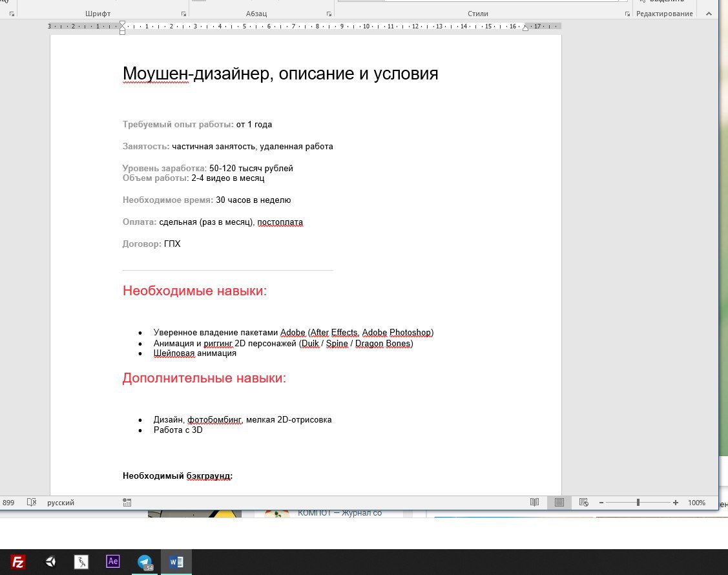Click the text '2-4 видео в месяц'
Viewport: 728px width, 575px height.
click(228, 178)
